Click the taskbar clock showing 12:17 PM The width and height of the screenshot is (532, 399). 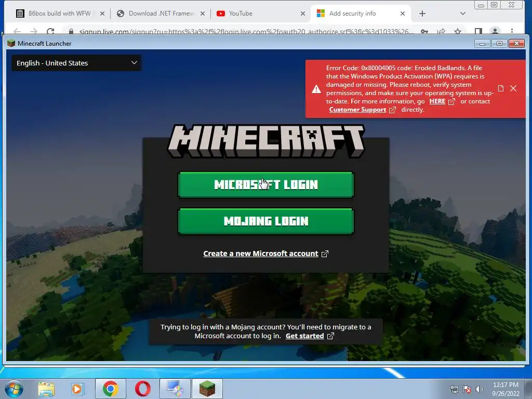(x=506, y=389)
